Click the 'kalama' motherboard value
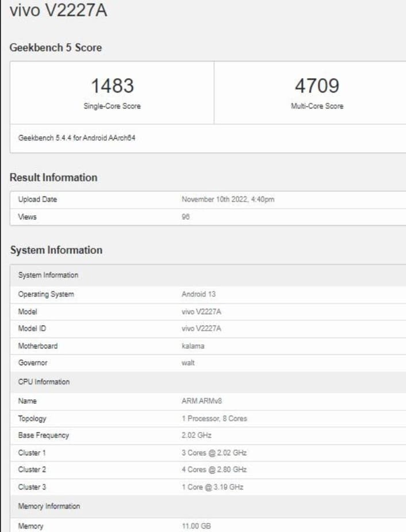The image size is (406, 532). 193,346
